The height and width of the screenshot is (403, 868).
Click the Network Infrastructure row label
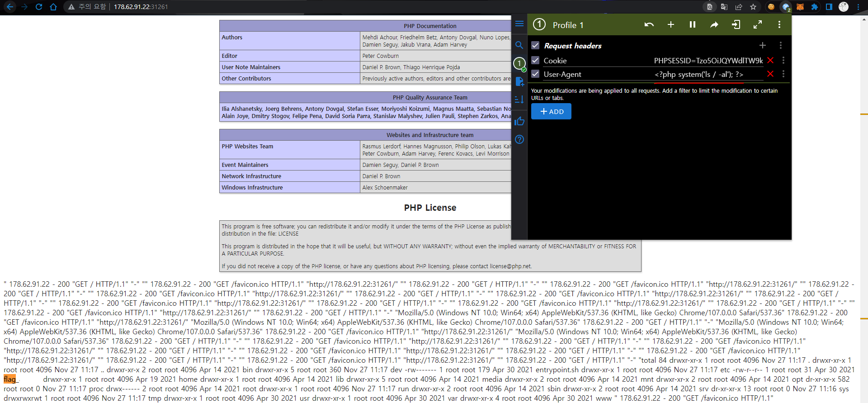(251, 176)
